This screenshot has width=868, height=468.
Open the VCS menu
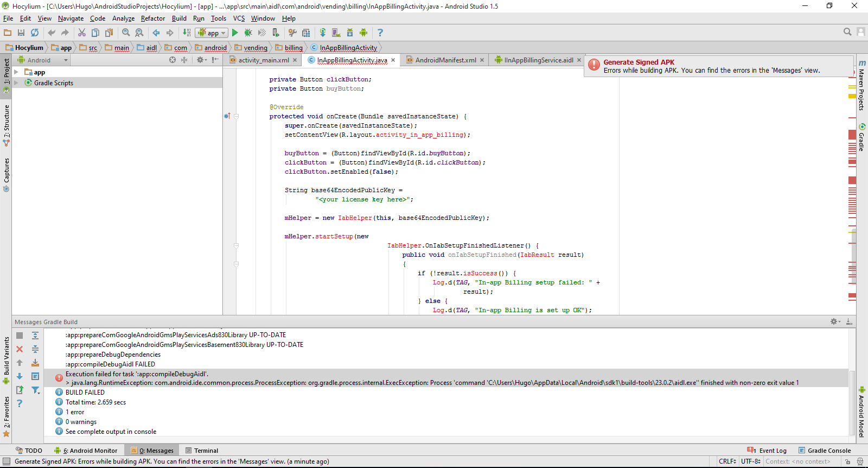click(239, 18)
